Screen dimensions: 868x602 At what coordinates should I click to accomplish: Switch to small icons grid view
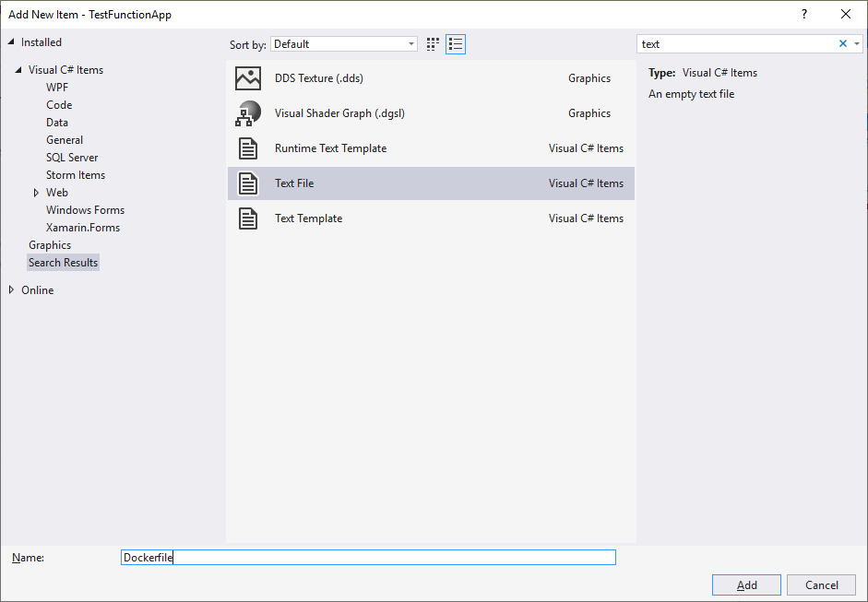tap(434, 44)
